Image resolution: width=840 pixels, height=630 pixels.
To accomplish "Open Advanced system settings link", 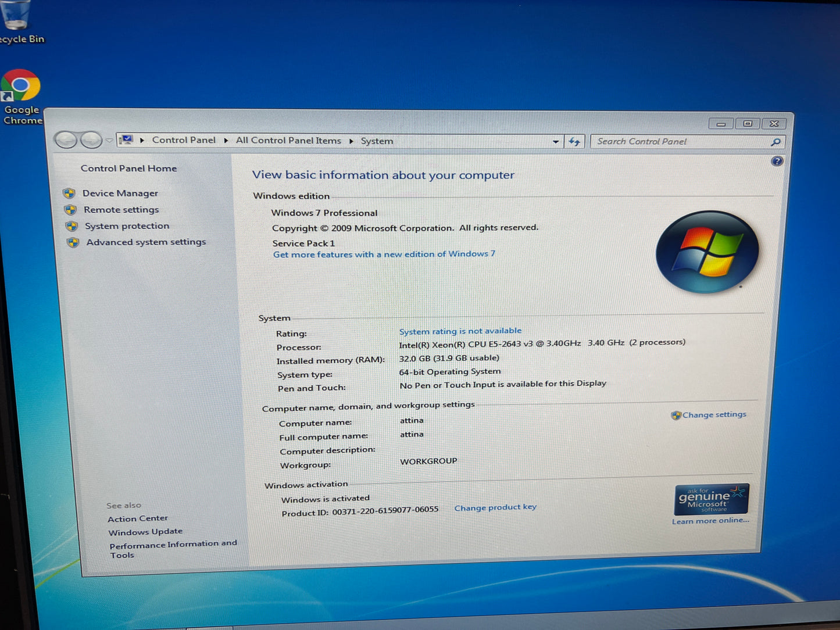I will pyautogui.click(x=146, y=242).
